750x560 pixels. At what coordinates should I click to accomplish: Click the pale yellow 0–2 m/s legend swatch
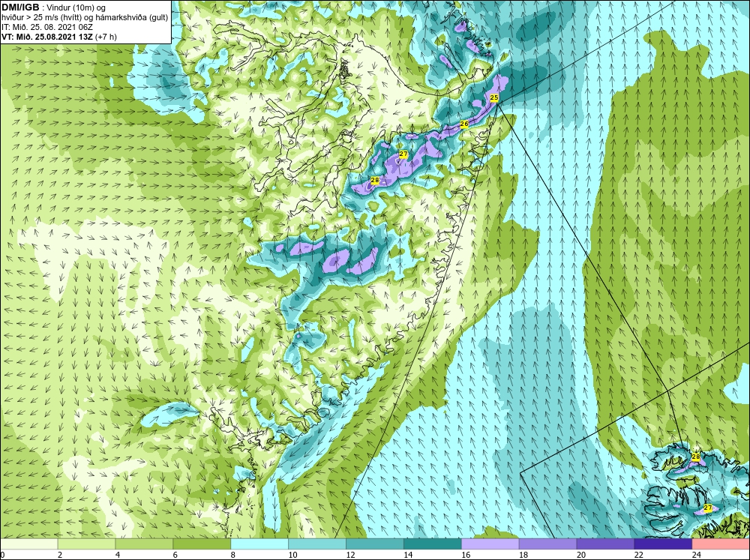pos(28,544)
